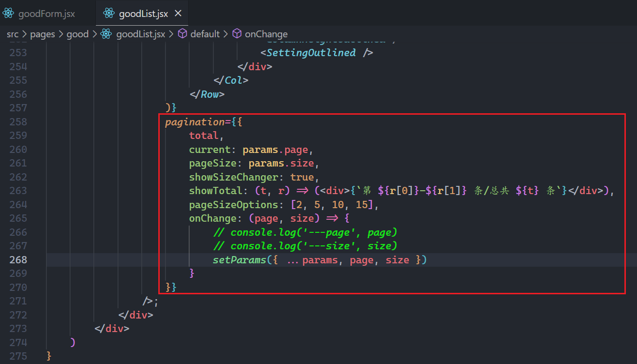Place cursor on SettingOutlined tag name

coord(311,52)
